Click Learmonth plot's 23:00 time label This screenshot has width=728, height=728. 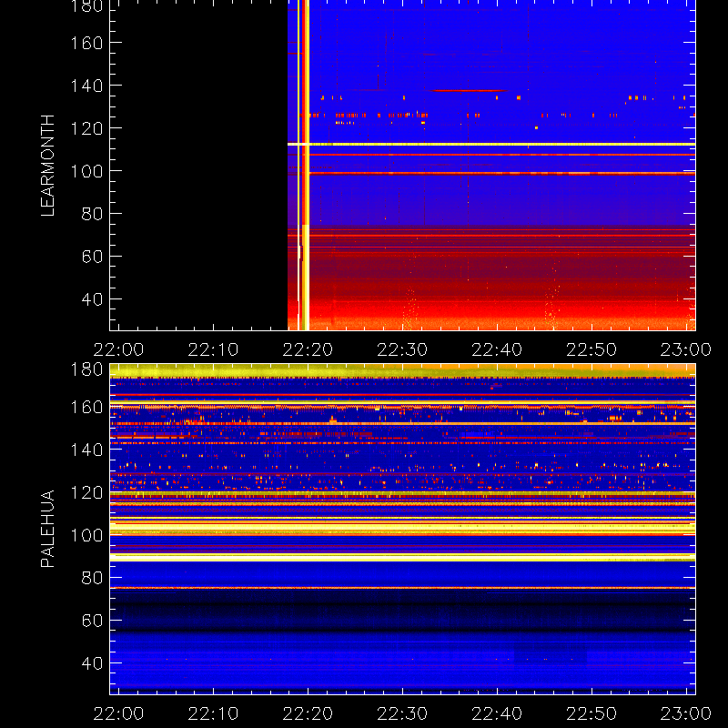pyautogui.click(x=686, y=349)
